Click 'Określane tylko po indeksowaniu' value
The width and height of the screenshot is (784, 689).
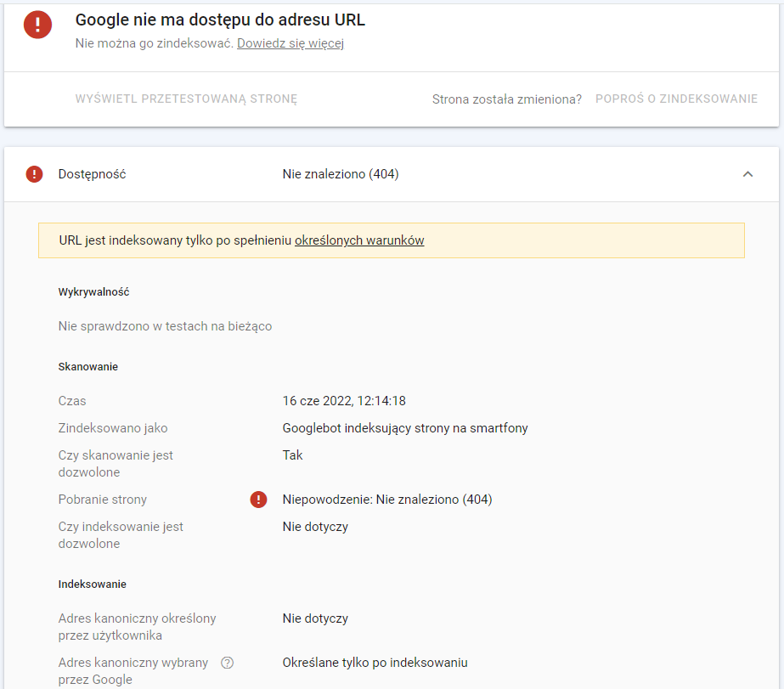click(375, 663)
